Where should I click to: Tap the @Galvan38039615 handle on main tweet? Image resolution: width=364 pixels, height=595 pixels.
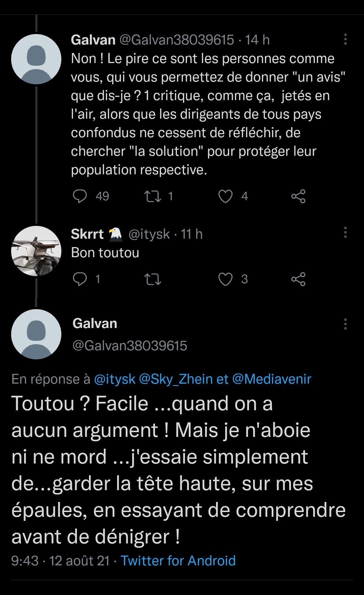[130, 346]
